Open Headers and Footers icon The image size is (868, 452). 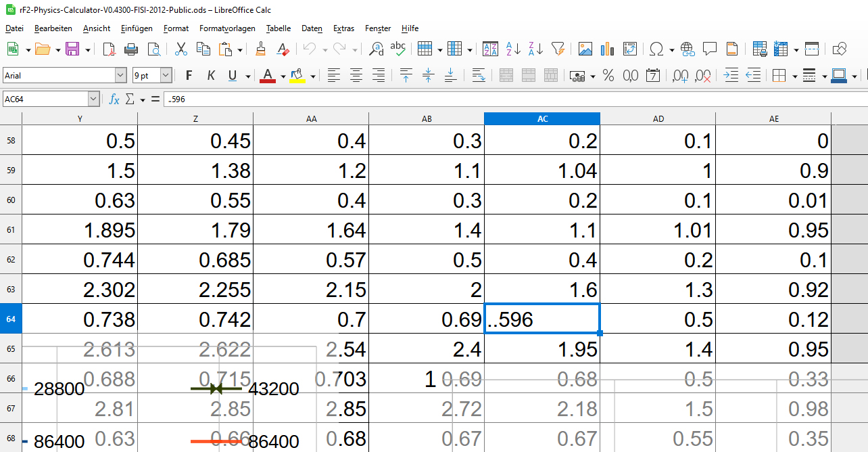tap(732, 49)
